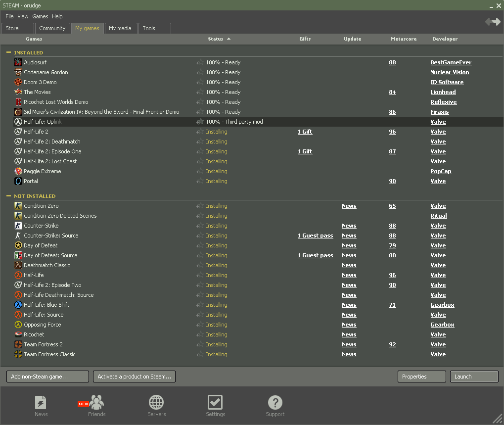This screenshot has height=425, width=504.
Task: Click The Movies game icon
Action: [18, 92]
